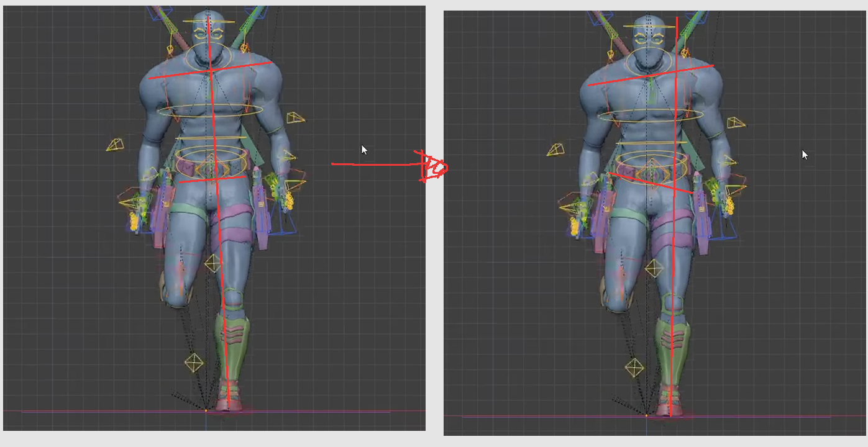
Task: Select the chest ring control in left viewport
Action: [x=210, y=111]
